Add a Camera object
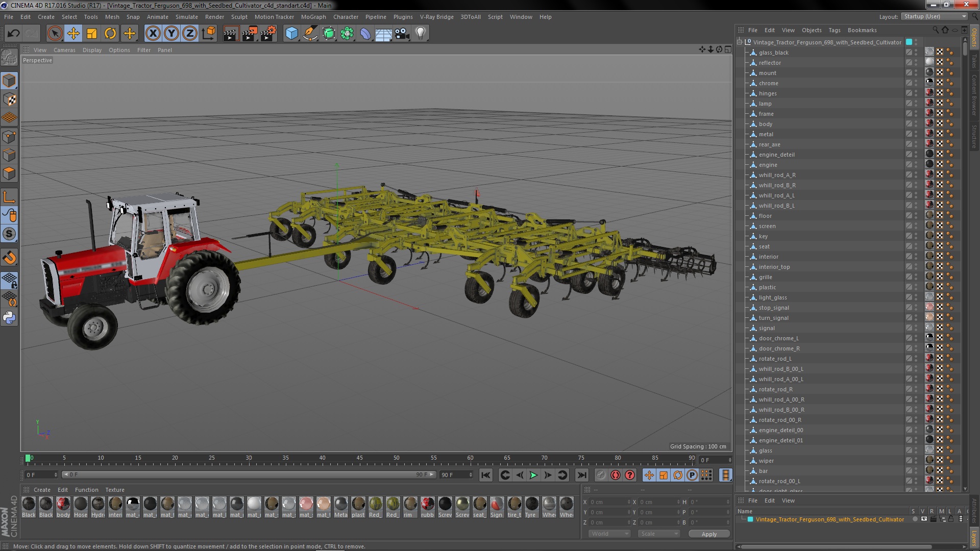Screen dimensions: 980x551 (x=402, y=34)
